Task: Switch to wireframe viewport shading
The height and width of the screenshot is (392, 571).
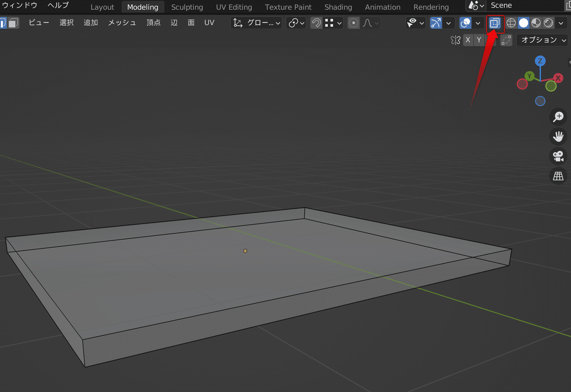Action: tap(511, 23)
